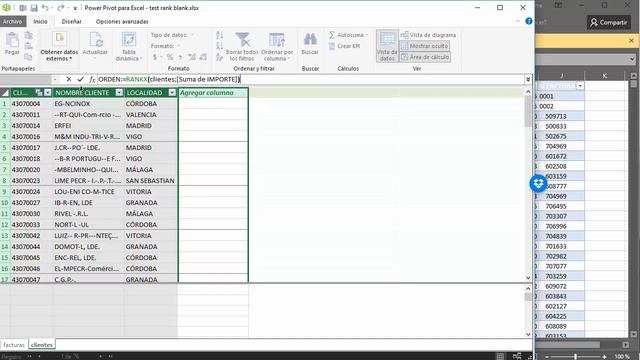This screenshot has height=360, width=640.
Task: Click Ordenar por columna icon
Action: (277, 40)
